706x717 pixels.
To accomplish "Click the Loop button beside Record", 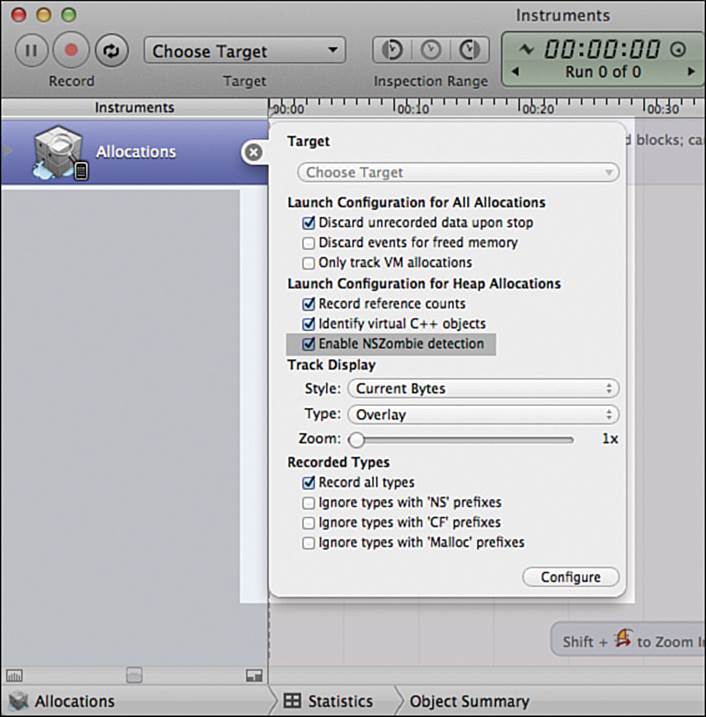I will [x=111, y=50].
